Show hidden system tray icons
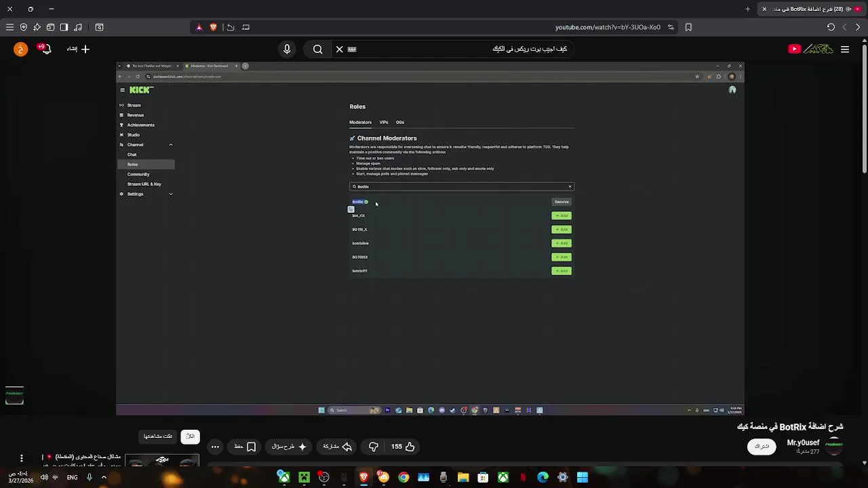This screenshot has width=868, height=488. tap(104, 478)
